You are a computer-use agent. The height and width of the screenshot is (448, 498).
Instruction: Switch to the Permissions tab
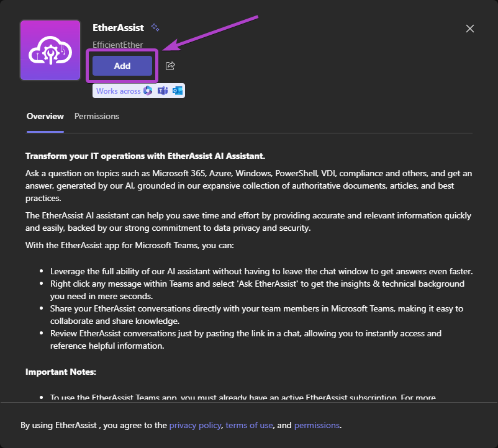tap(96, 116)
